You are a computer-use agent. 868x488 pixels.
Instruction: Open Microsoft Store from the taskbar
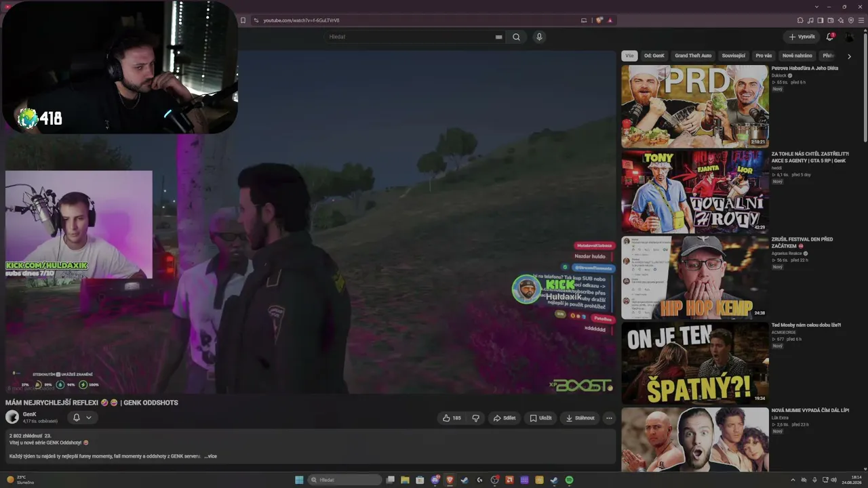coord(420,480)
